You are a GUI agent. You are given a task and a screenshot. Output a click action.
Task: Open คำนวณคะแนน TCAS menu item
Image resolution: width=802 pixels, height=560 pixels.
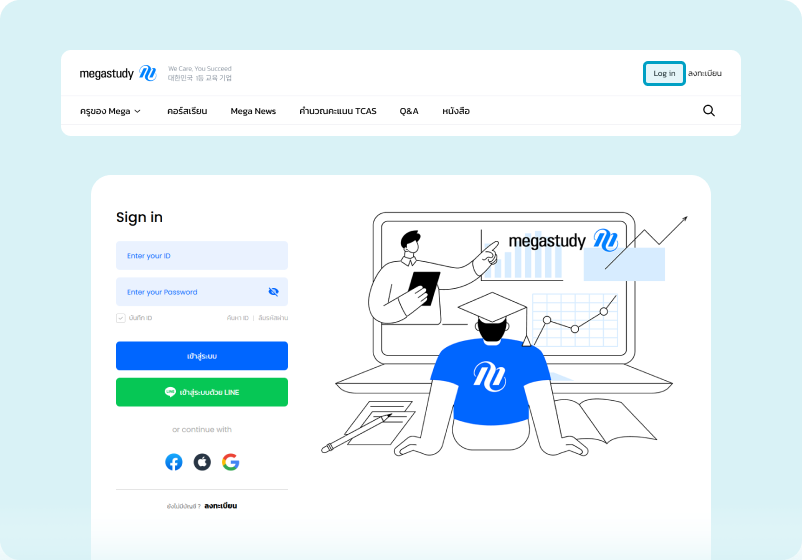pyautogui.click(x=338, y=111)
